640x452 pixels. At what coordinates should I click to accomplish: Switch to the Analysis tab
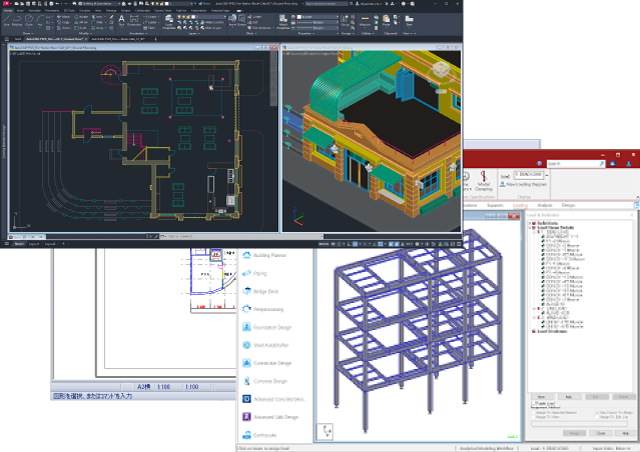tap(546, 204)
